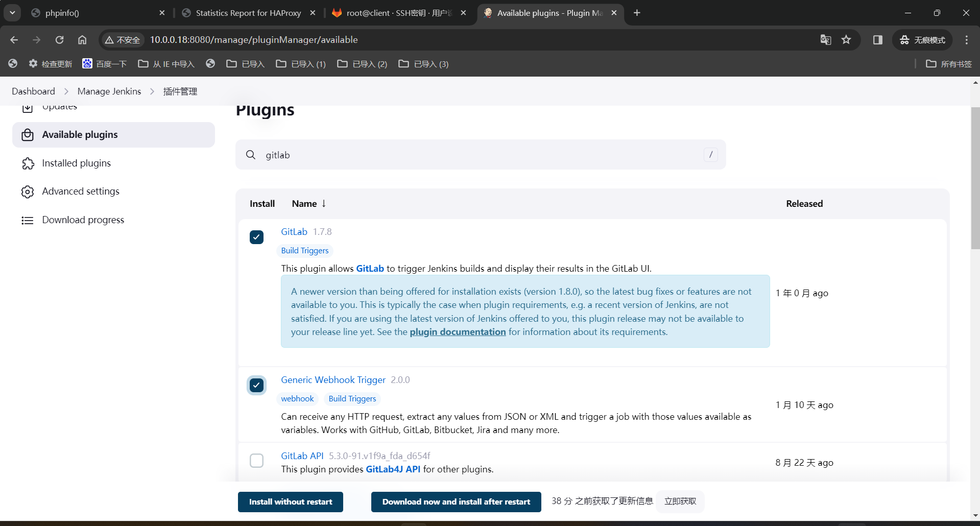Open Installed plugins sidebar item
This screenshot has height=526, width=980.
113,163
